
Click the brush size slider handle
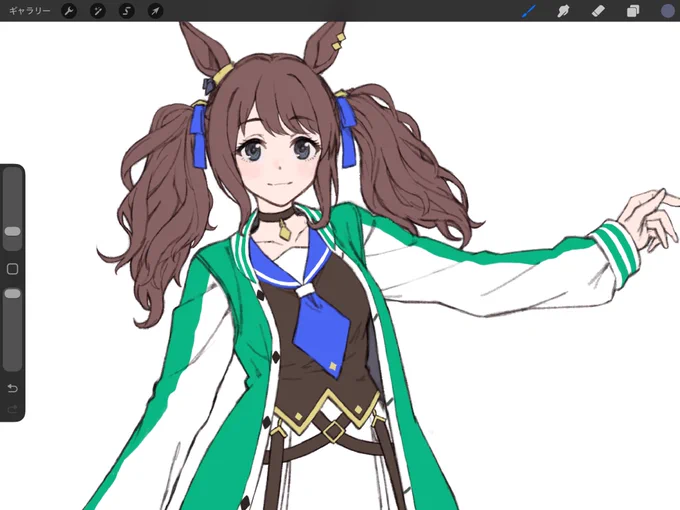pos(12,232)
